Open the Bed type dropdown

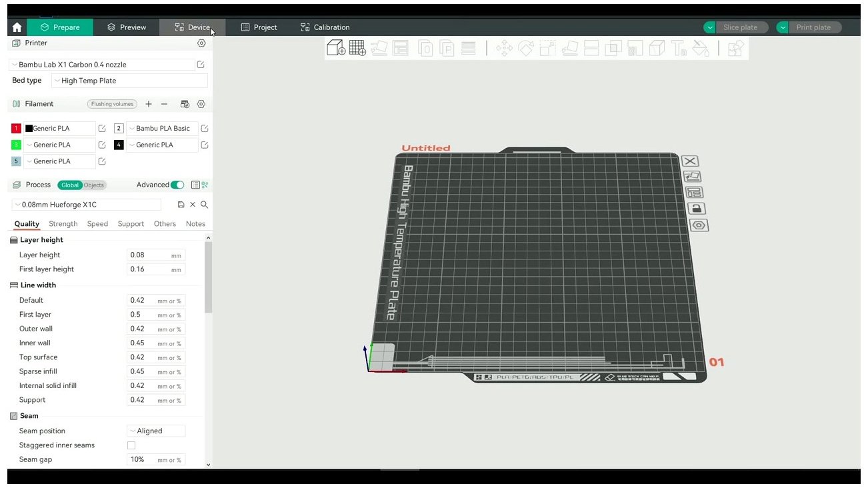[129, 81]
